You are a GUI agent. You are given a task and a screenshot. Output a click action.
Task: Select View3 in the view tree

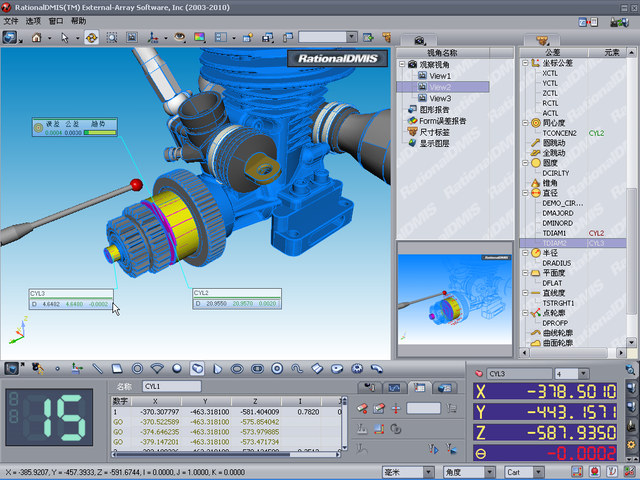[x=440, y=99]
